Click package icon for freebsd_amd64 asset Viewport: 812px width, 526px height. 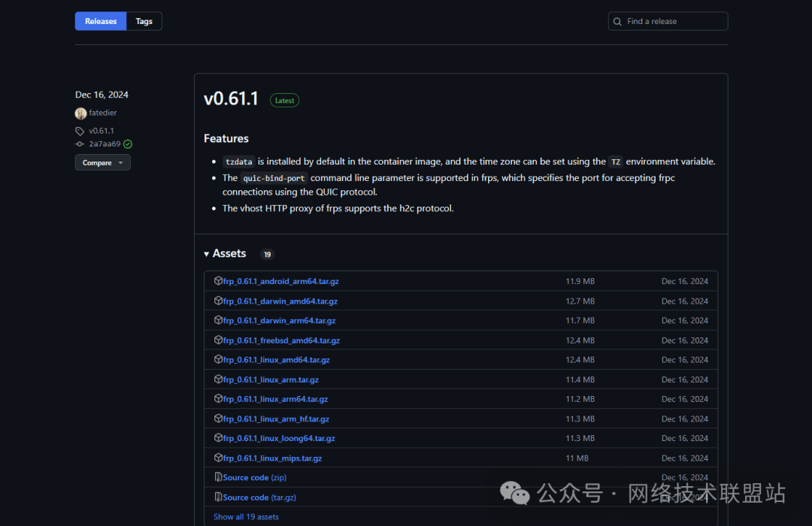[218, 340]
